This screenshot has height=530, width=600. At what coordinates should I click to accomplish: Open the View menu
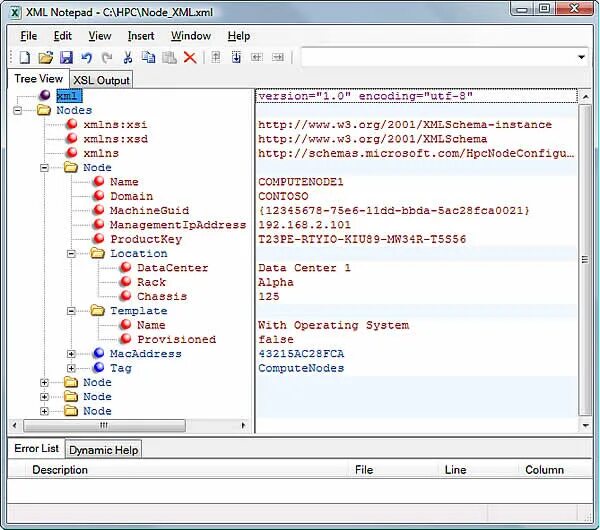coord(99,36)
